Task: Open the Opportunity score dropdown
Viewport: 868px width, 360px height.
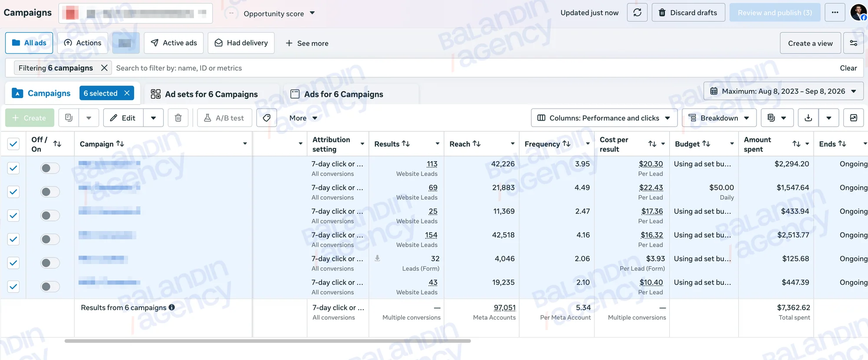Action: pyautogui.click(x=279, y=13)
